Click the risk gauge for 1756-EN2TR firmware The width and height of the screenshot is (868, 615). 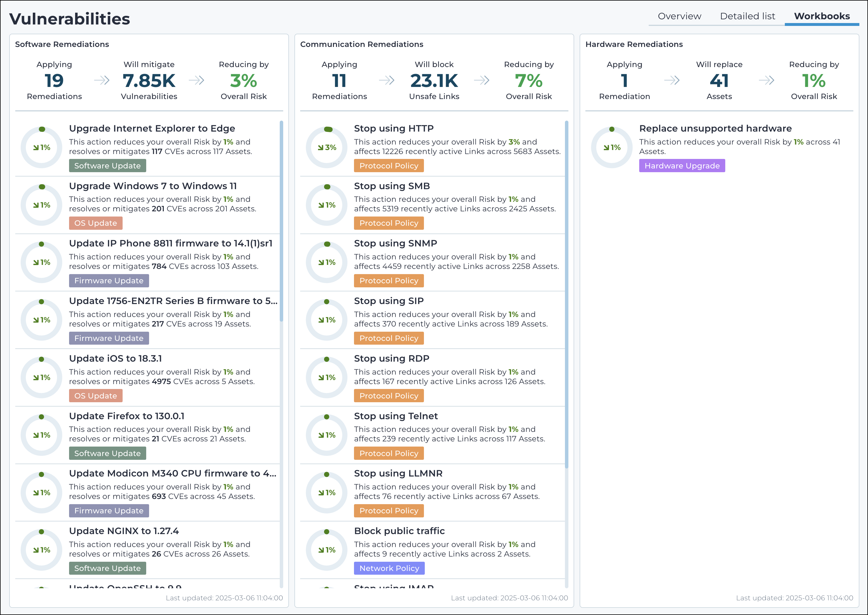click(x=42, y=320)
